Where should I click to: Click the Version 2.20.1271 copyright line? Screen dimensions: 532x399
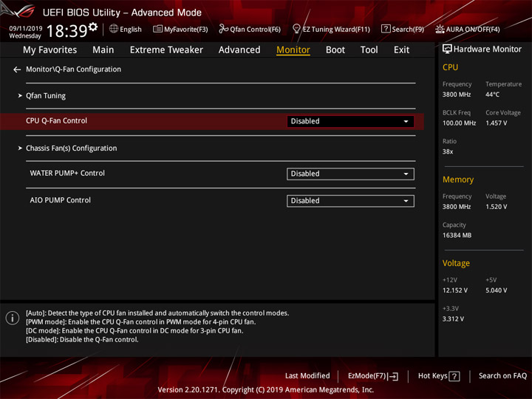[266, 390]
